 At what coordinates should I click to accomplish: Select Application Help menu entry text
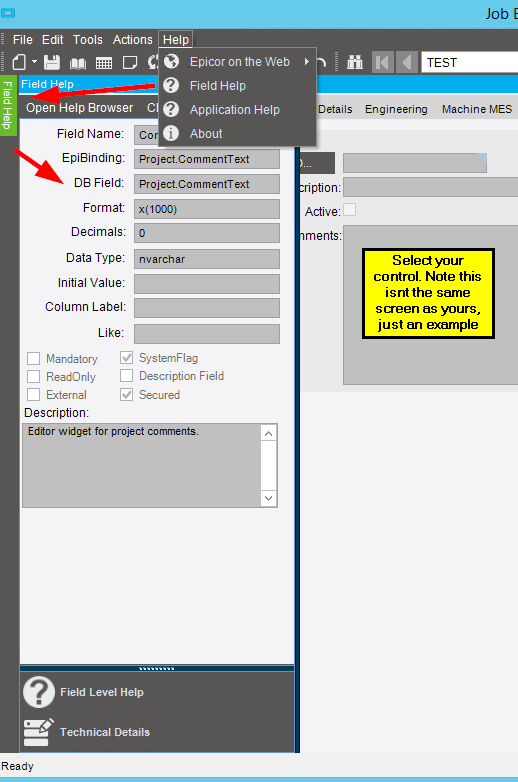(x=235, y=110)
